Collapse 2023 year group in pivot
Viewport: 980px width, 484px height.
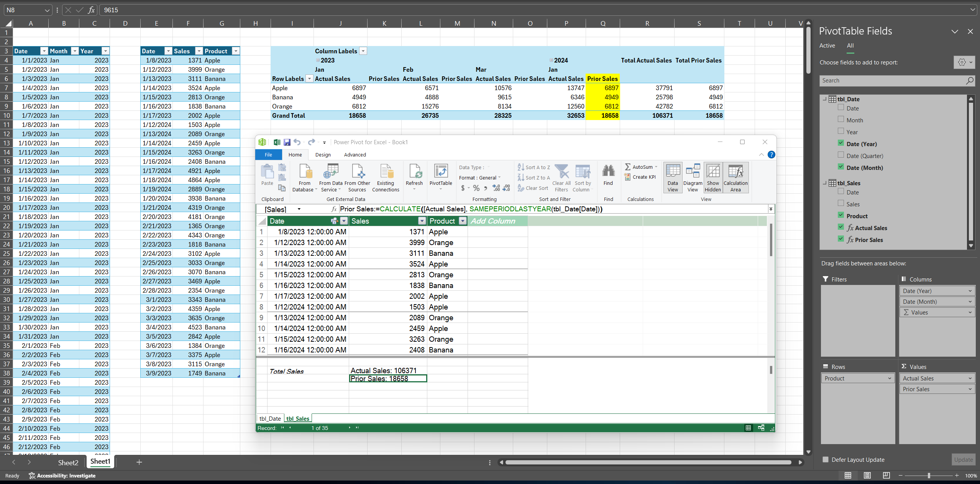[318, 60]
